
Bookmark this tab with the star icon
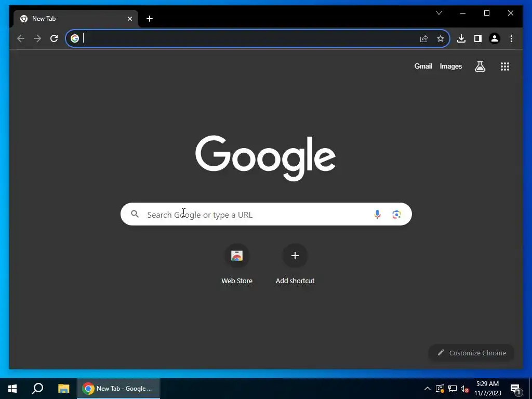[x=441, y=38]
